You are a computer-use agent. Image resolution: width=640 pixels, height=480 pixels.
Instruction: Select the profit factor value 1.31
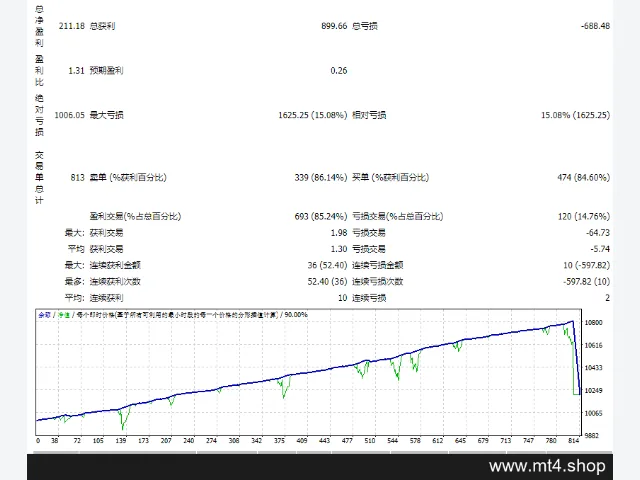pyautogui.click(x=76, y=71)
